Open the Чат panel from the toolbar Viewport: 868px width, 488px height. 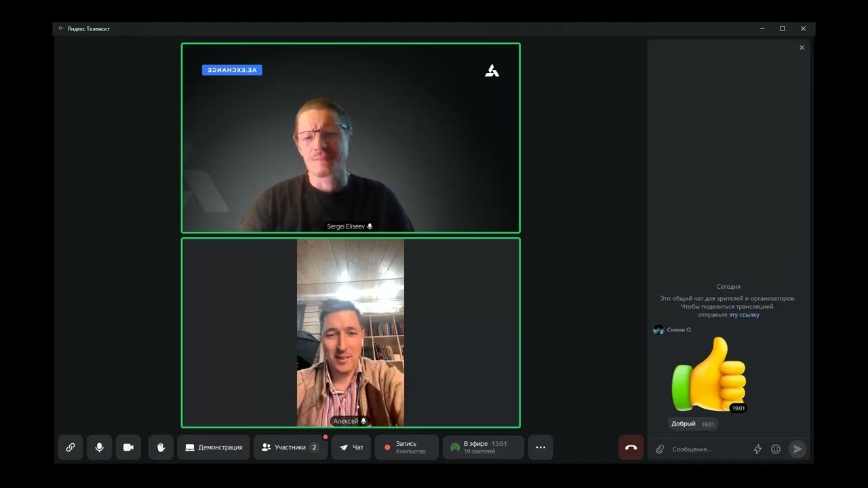351,447
